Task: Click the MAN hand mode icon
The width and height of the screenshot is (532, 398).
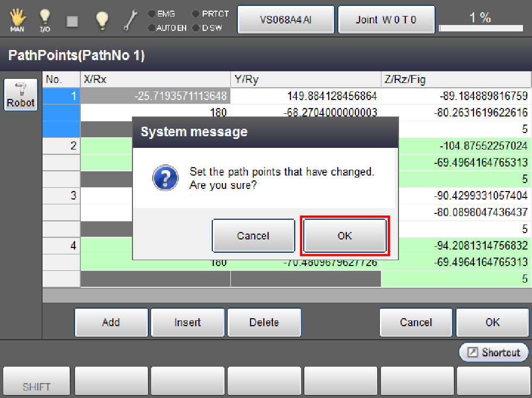Action: (x=17, y=20)
